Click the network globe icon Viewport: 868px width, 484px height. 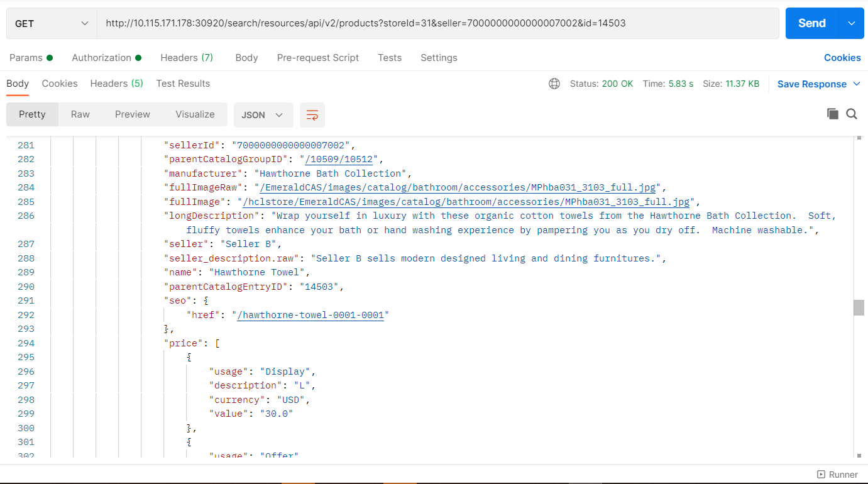pos(554,84)
